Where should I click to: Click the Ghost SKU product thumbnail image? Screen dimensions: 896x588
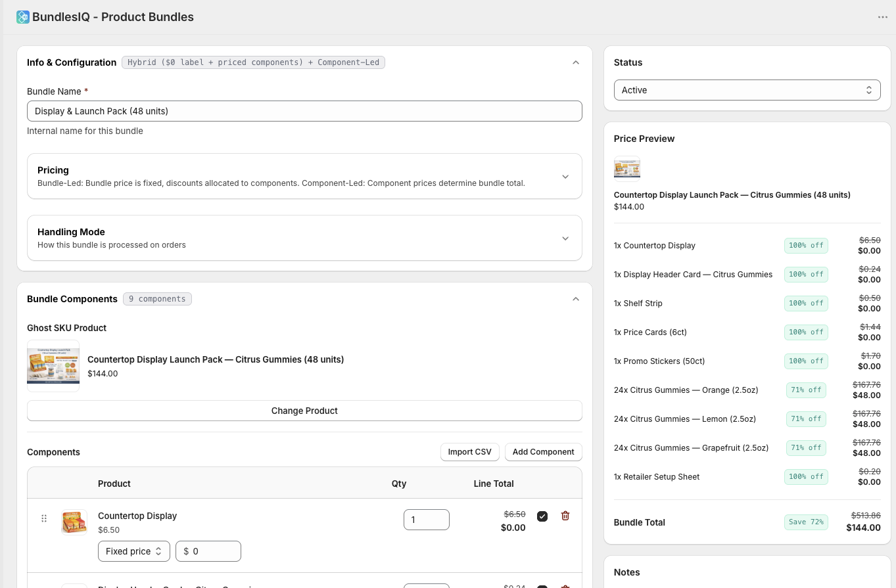[x=53, y=366]
